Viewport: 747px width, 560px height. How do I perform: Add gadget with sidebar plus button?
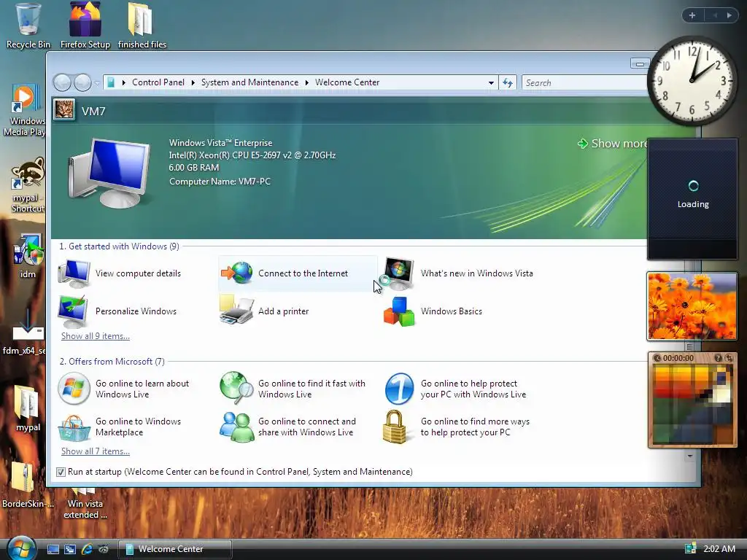coord(692,15)
